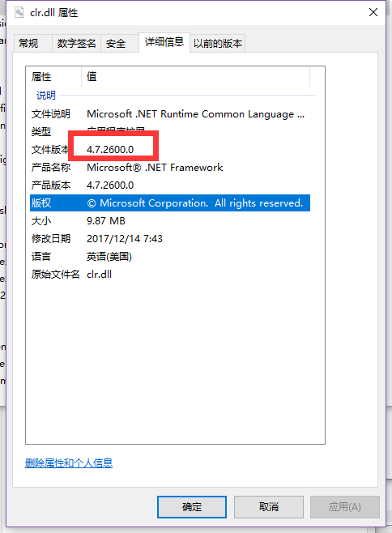The width and height of the screenshot is (392, 533).
Task: Switch to the 常规 tab
Action: pyautogui.click(x=32, y=43)
